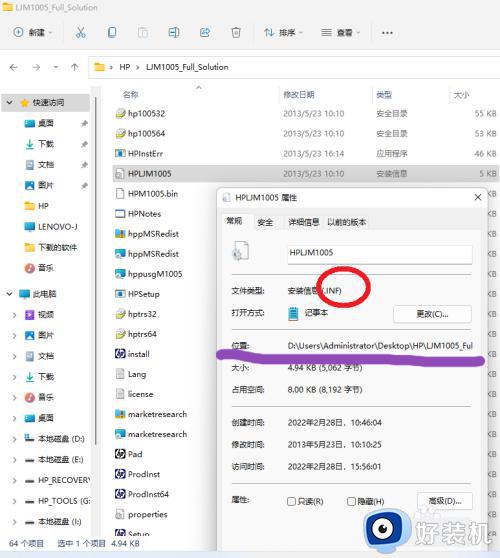Select 音乐 under Quick access
Viewport: 500px width, 558px height.
pos(46,268)
